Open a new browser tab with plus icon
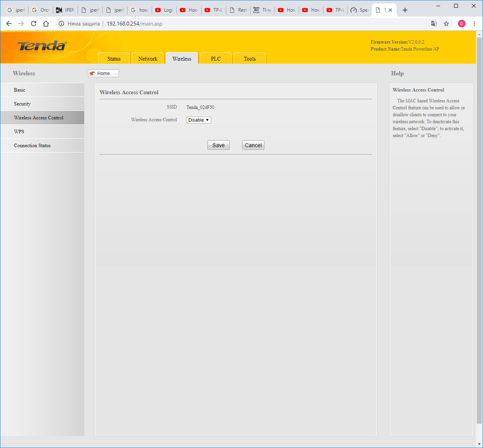The width and height of the screenshot is (483, 448). (x=405, y=10)
